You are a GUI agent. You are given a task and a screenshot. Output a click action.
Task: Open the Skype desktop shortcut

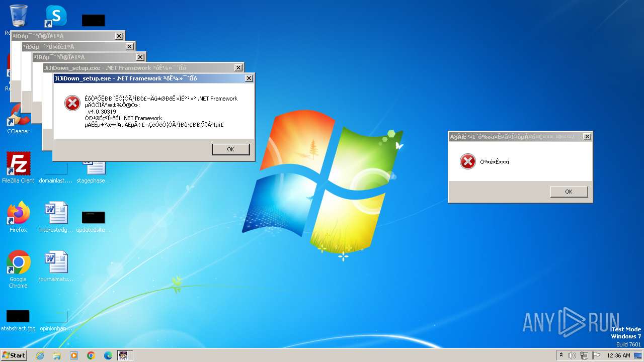[55, 16]
